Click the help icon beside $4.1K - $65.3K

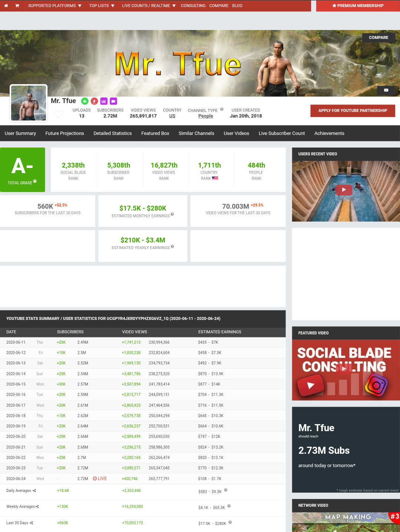pos(229,506)
